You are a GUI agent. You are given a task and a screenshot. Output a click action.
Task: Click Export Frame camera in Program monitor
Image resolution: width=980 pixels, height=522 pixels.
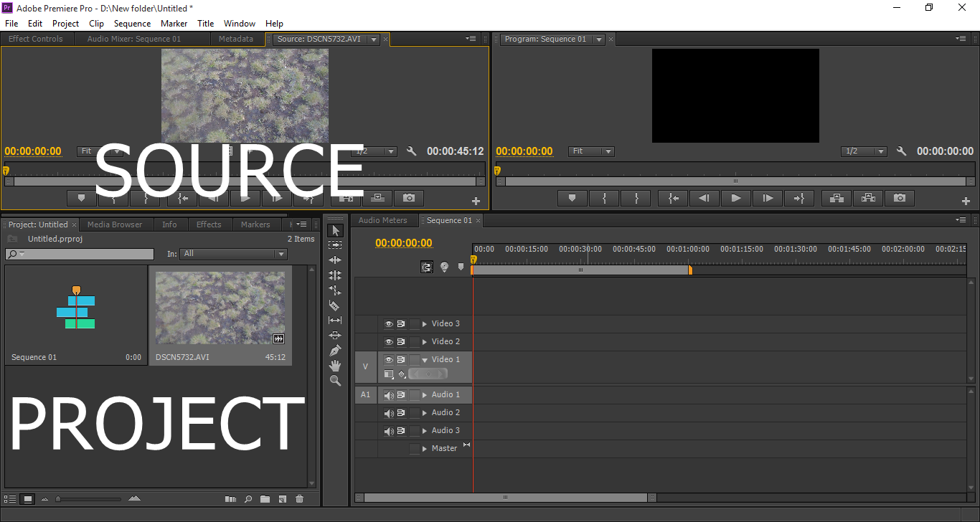(900, 198)
